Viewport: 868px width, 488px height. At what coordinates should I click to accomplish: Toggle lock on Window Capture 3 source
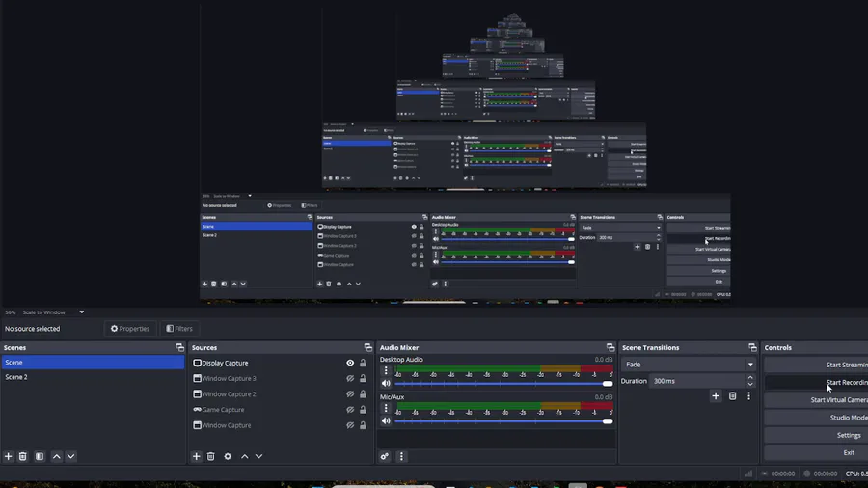point(363,378)
